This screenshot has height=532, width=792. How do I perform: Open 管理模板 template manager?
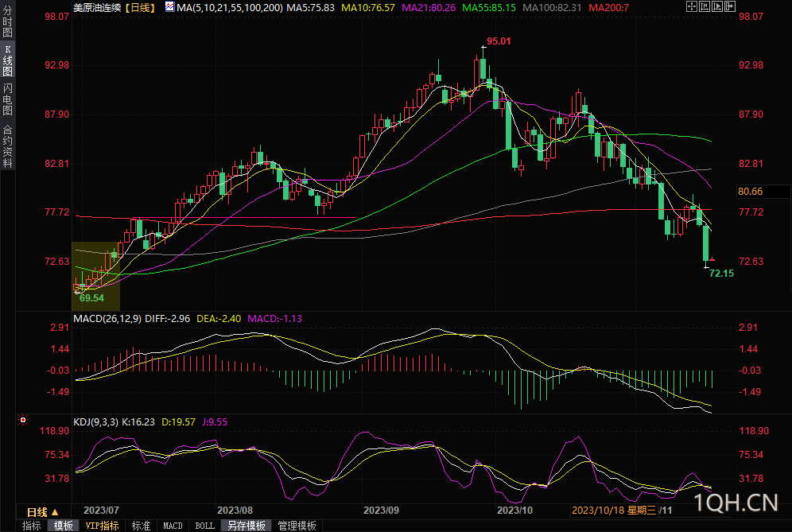click(297, 526)
